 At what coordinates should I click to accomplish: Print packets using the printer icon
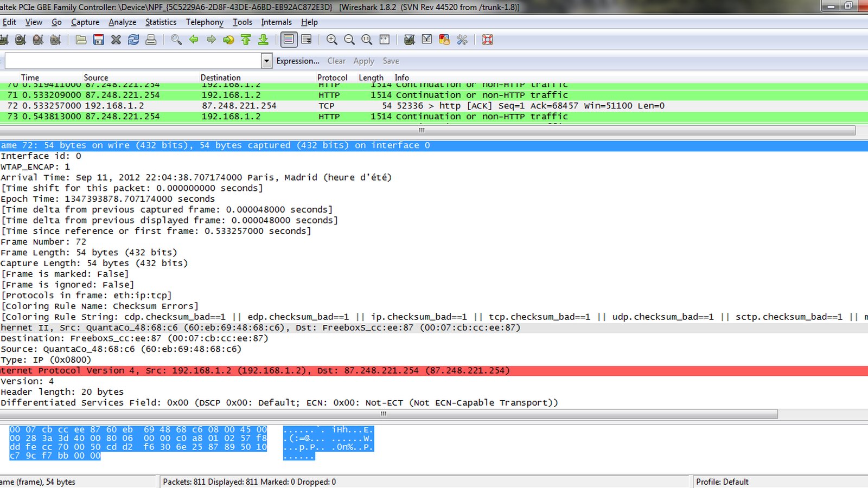click(151, 40)
